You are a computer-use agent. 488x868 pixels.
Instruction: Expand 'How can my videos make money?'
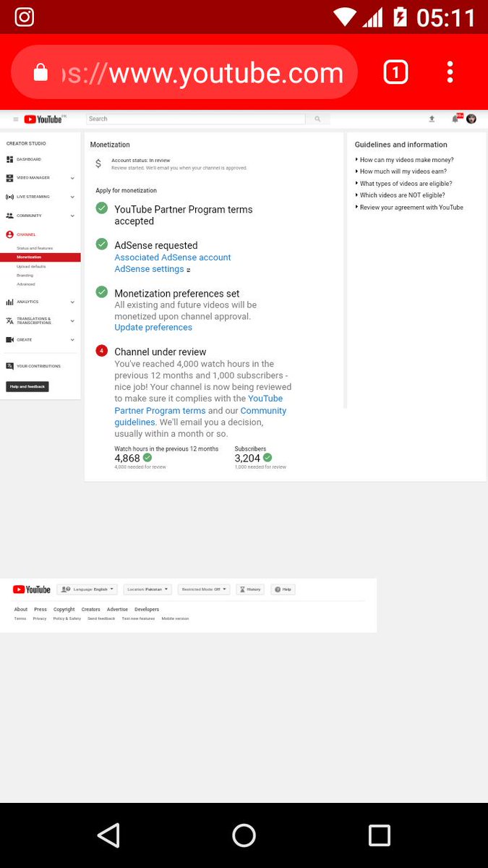(404, 160)
